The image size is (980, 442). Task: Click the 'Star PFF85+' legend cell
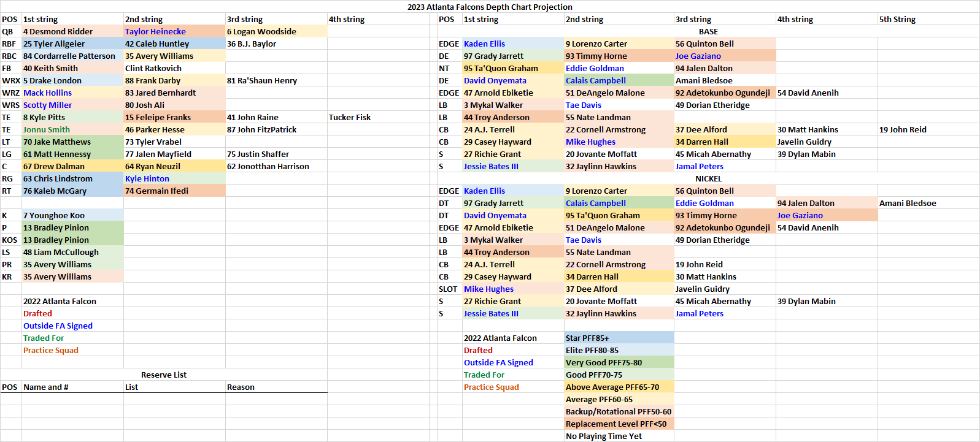(619, 338)
